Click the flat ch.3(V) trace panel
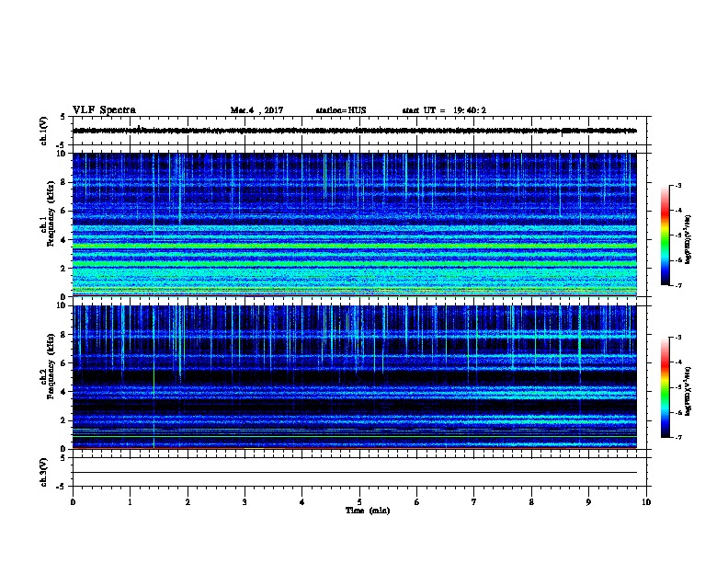Image resolution: width=728 pixels, height=563 pixels. [361, 472]
